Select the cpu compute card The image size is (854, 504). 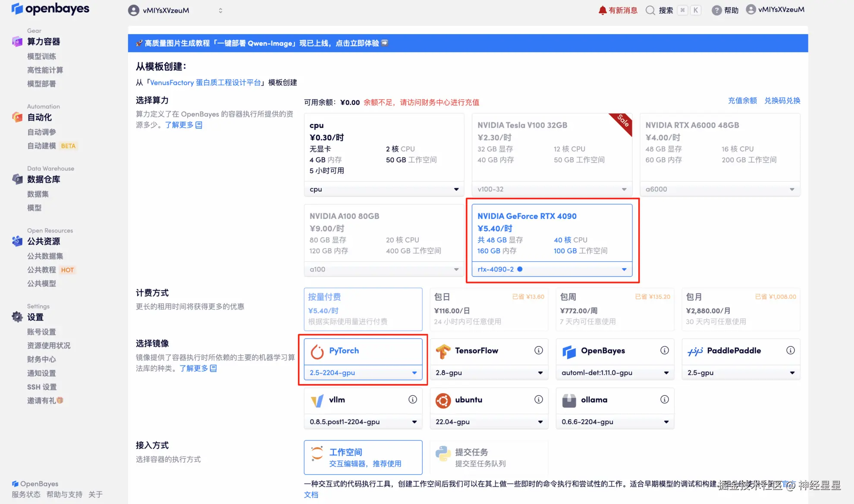383,147
